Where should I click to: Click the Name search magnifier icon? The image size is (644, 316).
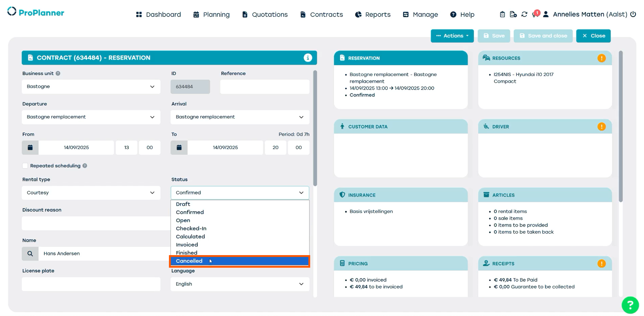[x=30, y=253]
